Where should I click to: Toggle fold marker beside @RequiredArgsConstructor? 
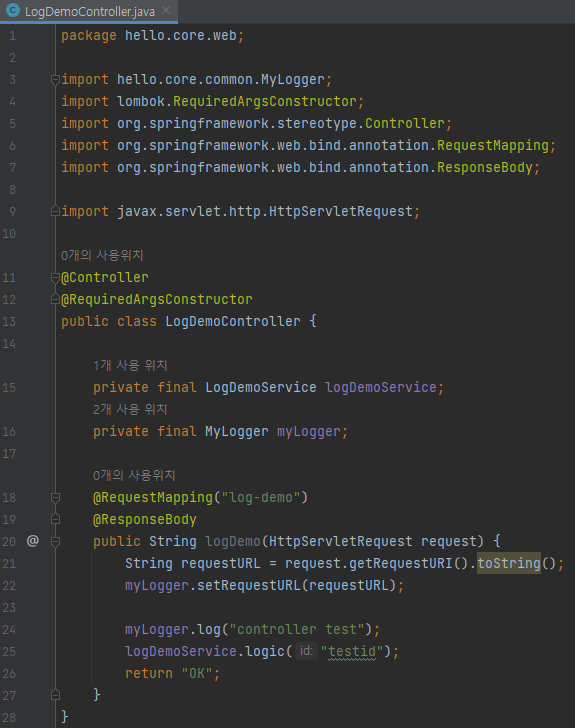click(x=55, y=299)
